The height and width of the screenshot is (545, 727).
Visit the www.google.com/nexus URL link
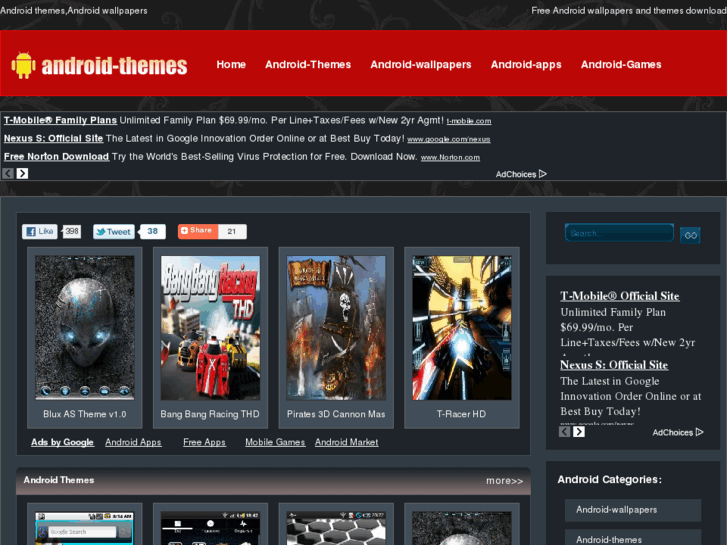(448, 139)
